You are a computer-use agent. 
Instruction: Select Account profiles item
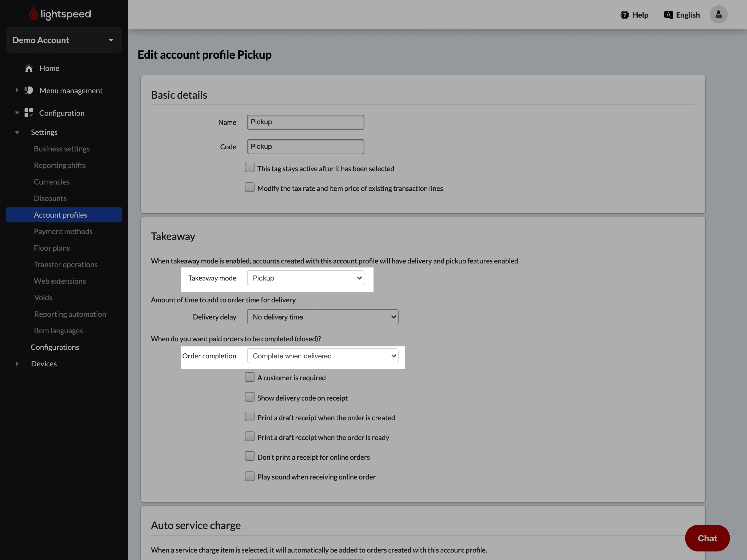[64, 215]
